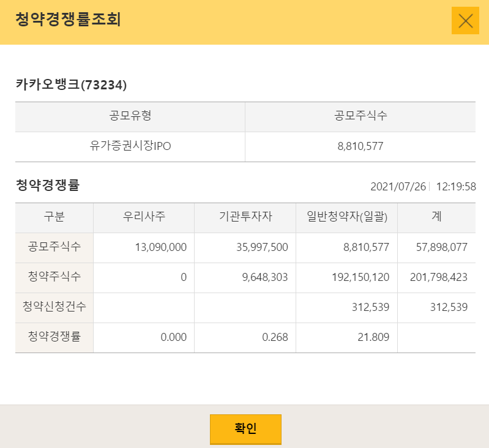Select the dialog title 청약경쟁률조회
The width and height of the screenshot is (489, 448).
pos(68,20)
